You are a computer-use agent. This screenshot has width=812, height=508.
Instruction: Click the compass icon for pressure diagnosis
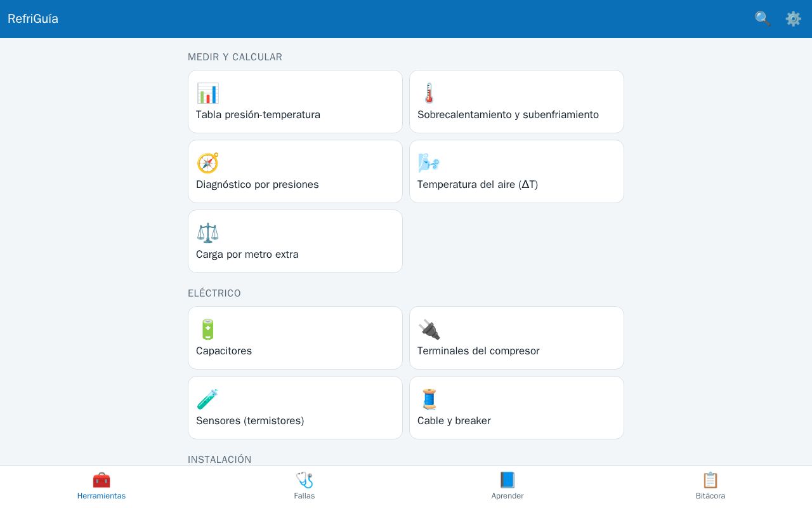(x=207, y=163)
